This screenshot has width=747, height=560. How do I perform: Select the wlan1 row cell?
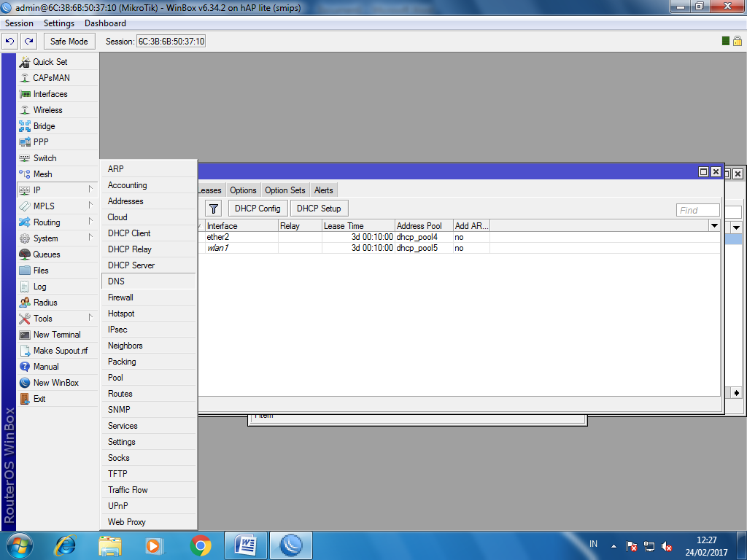coord(241,248)
